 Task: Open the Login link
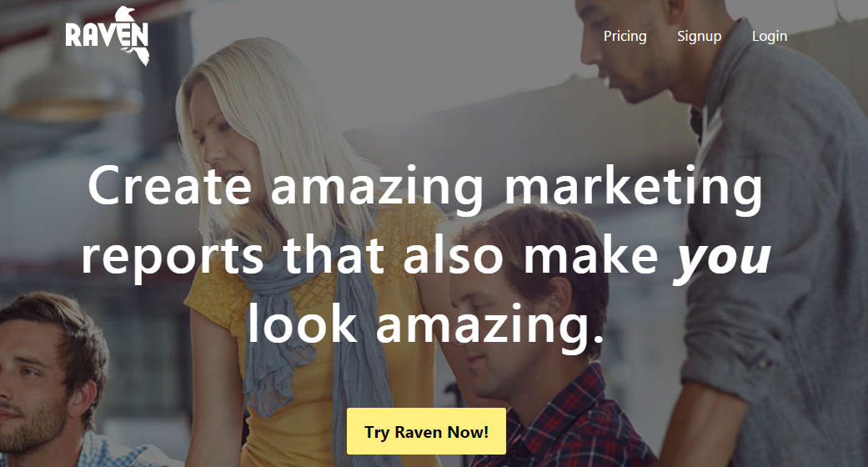(770, 36)
